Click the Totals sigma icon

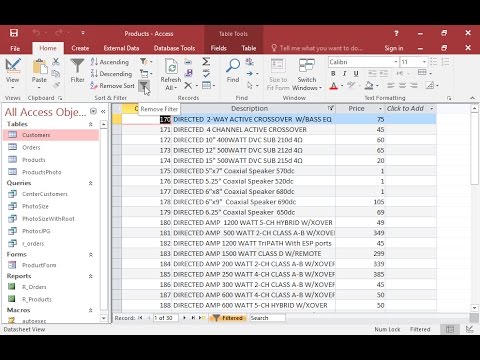[x=206, y=62]
